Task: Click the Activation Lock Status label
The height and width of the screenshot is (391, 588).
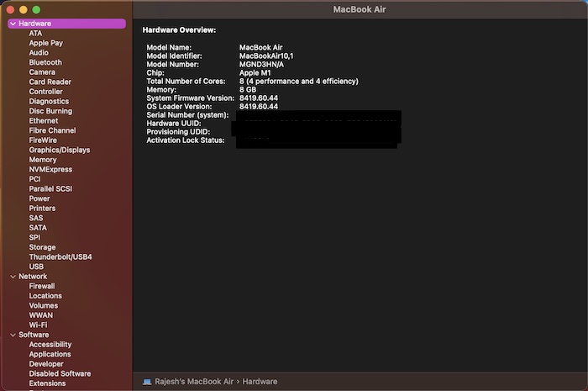Action: click(x=186, y=140)
